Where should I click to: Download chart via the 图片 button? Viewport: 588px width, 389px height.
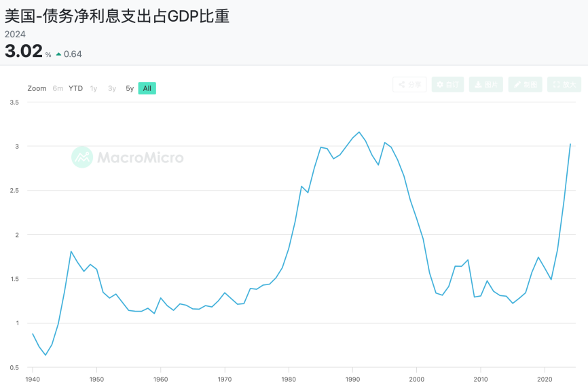(487, 85)
